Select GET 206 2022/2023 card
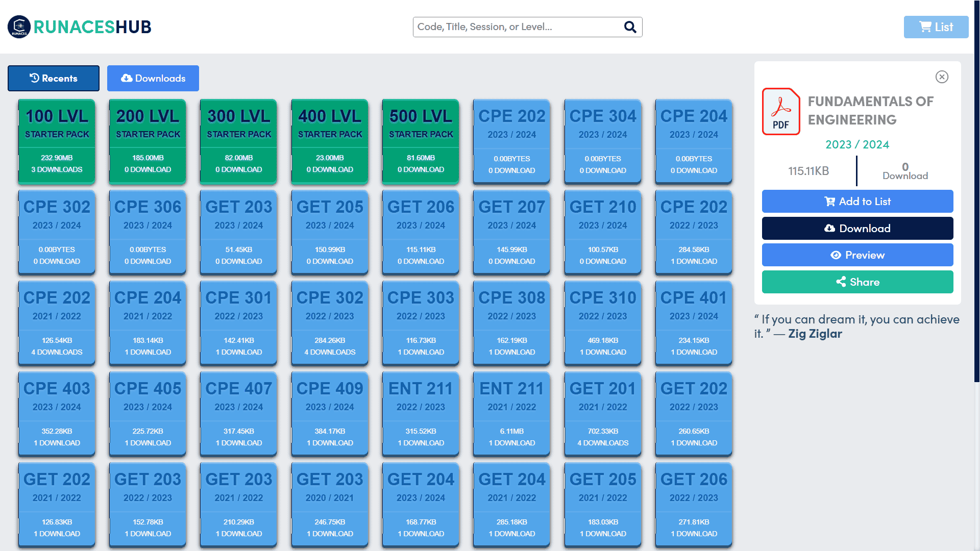Screen dimensions: 980x551 [694, 505]
